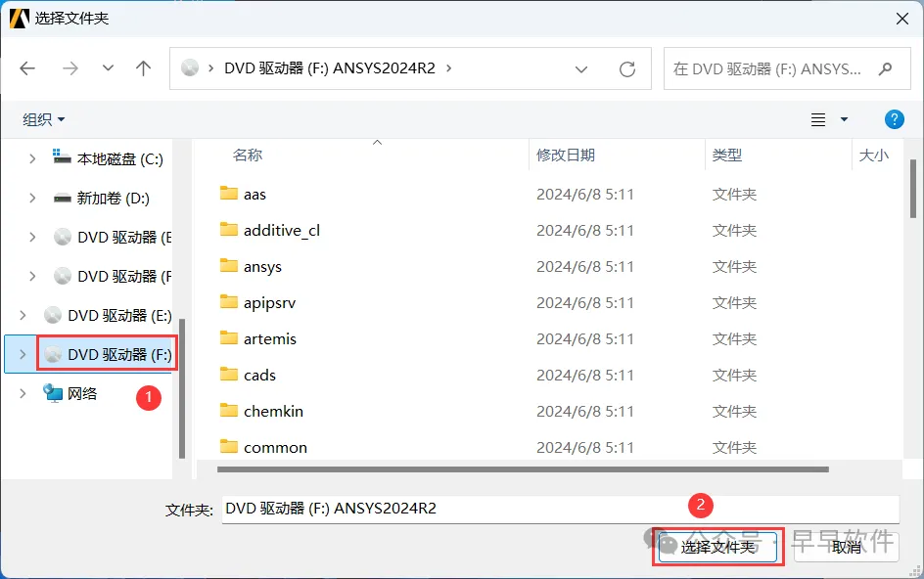Click the date cell of the aas row

585,195
